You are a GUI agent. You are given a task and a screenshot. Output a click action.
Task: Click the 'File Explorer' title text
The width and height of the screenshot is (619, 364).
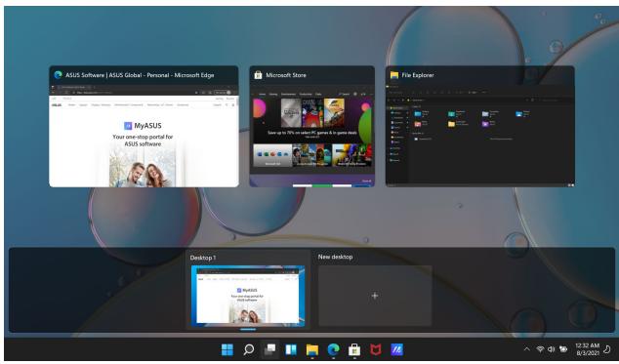pyautogui.click(x=418, y=75)
